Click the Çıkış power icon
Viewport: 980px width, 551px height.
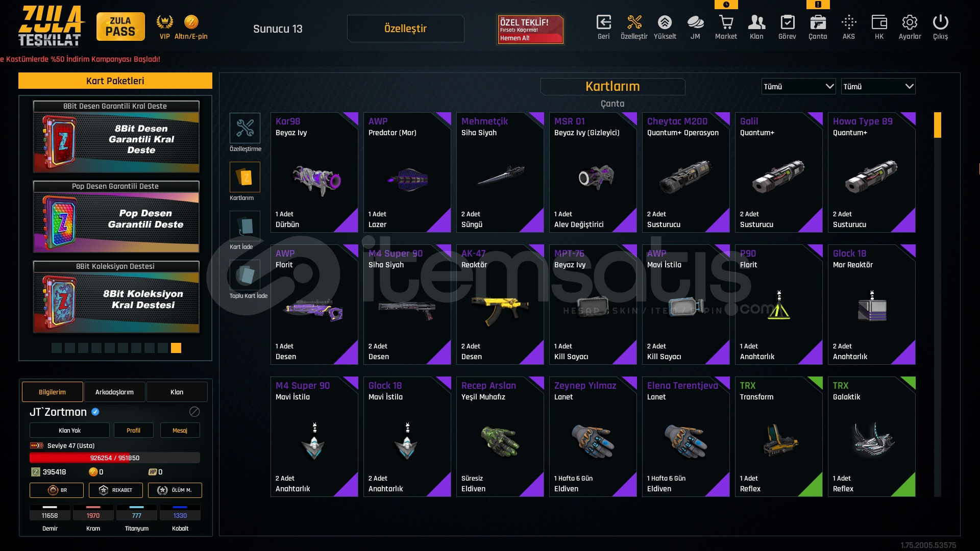[x=940, y=23]
